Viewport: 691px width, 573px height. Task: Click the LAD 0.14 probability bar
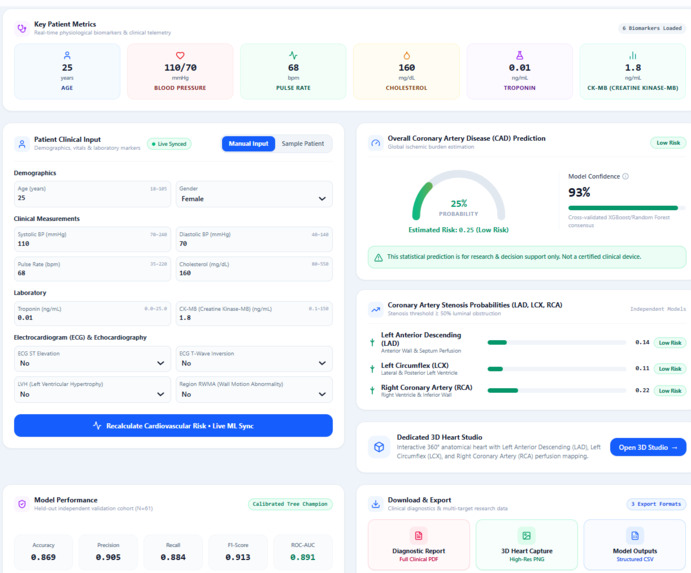pyautogui.click(x=557, y=342)
